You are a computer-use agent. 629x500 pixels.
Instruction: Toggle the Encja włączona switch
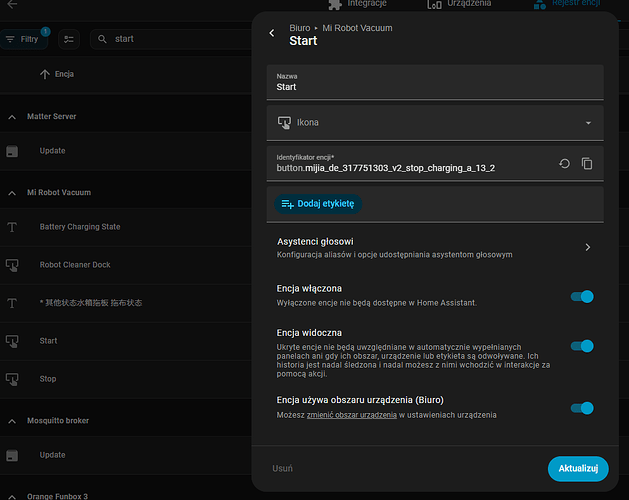click(581, 296)
